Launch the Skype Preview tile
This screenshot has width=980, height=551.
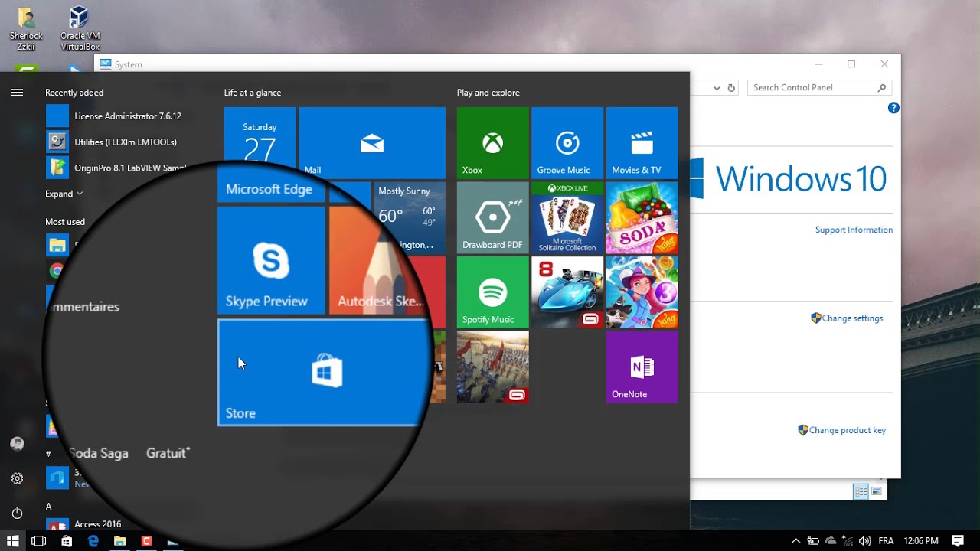(271, 260)
